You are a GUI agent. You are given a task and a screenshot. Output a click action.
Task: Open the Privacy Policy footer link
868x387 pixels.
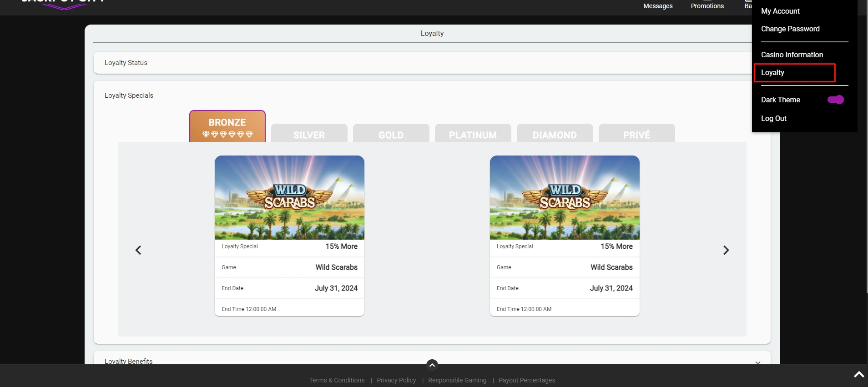396,380
